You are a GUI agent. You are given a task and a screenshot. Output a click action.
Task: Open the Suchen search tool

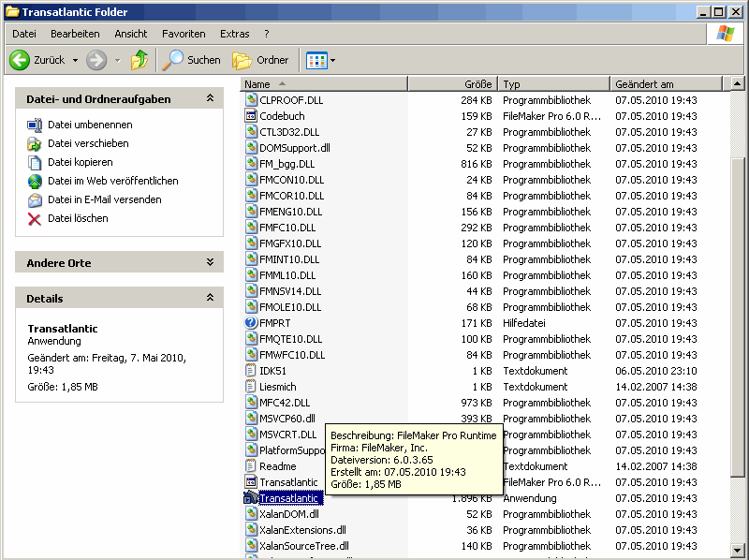[192, 60]
